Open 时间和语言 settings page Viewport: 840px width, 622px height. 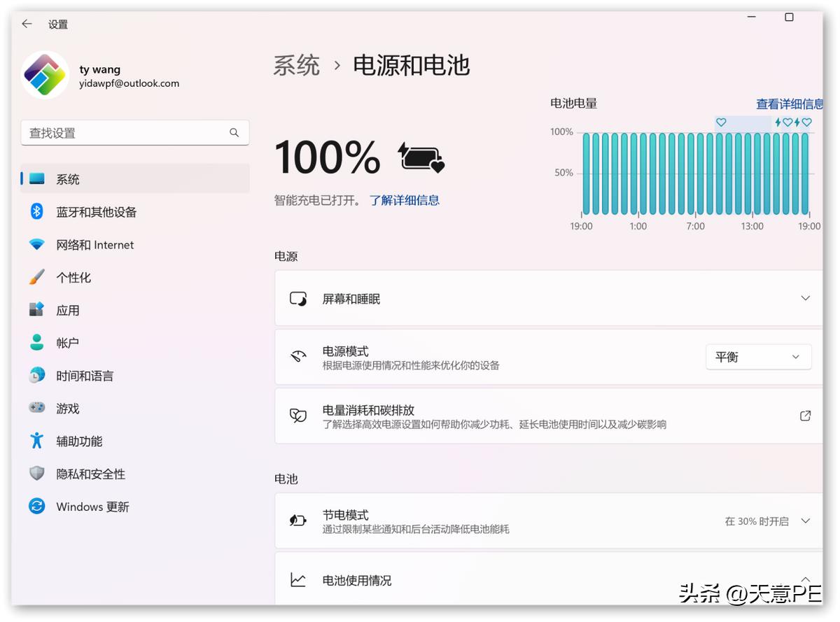click(85, 376)
